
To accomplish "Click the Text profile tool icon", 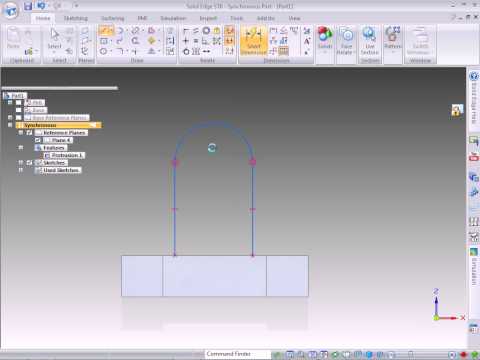I will click(307, 41).
